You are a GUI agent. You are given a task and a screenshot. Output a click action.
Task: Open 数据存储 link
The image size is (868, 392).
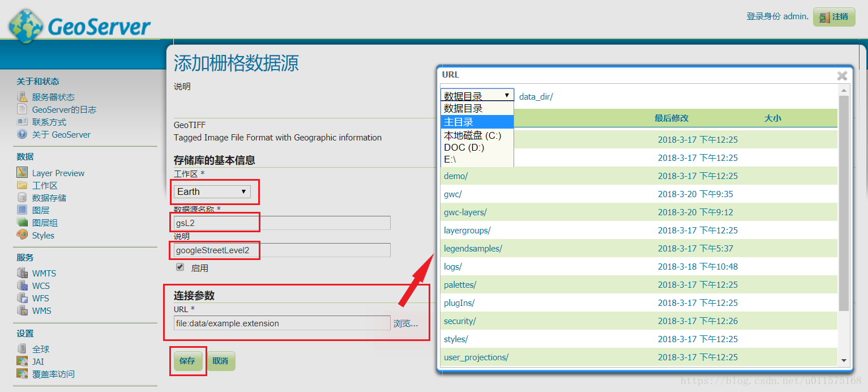pos(49,198)
